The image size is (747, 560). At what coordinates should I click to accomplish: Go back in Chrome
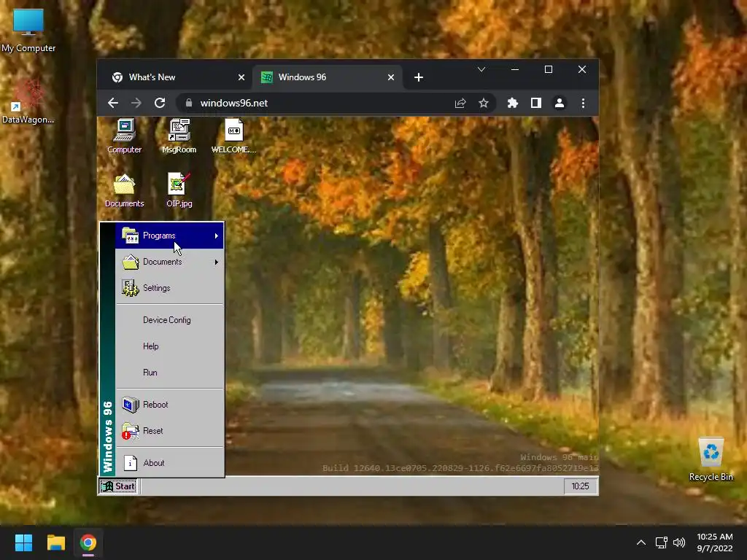113,103
